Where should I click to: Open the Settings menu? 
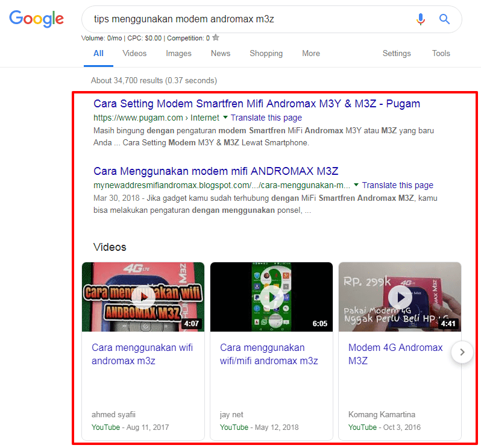(397, 54)
